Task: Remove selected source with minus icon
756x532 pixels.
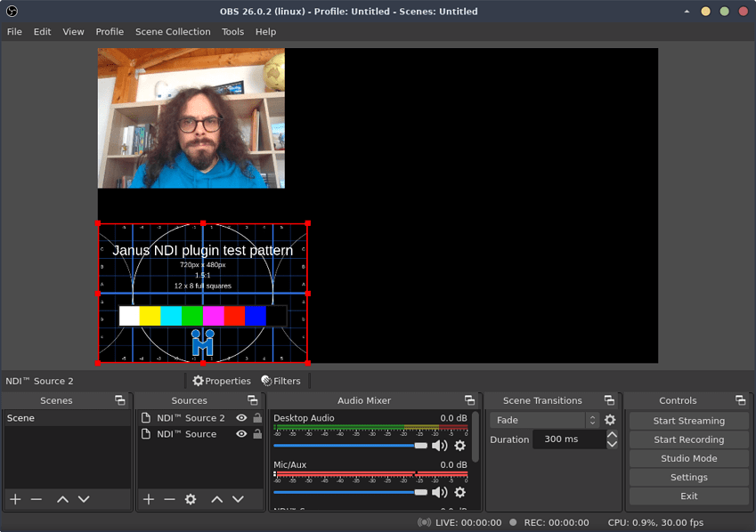Action: tap(169, 499)
